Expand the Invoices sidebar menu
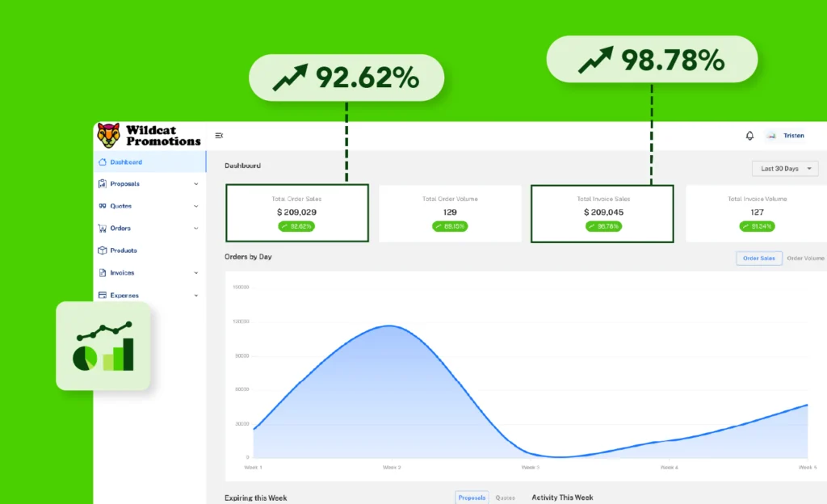 [195, 273]
